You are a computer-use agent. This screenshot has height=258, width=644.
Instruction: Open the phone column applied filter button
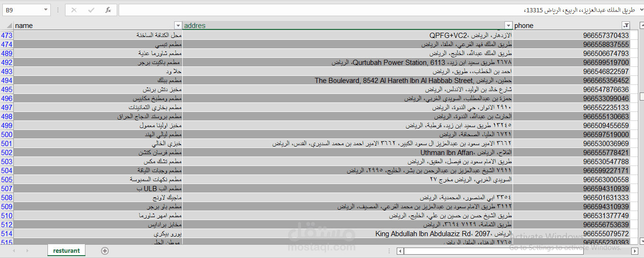tap(626, 26)
